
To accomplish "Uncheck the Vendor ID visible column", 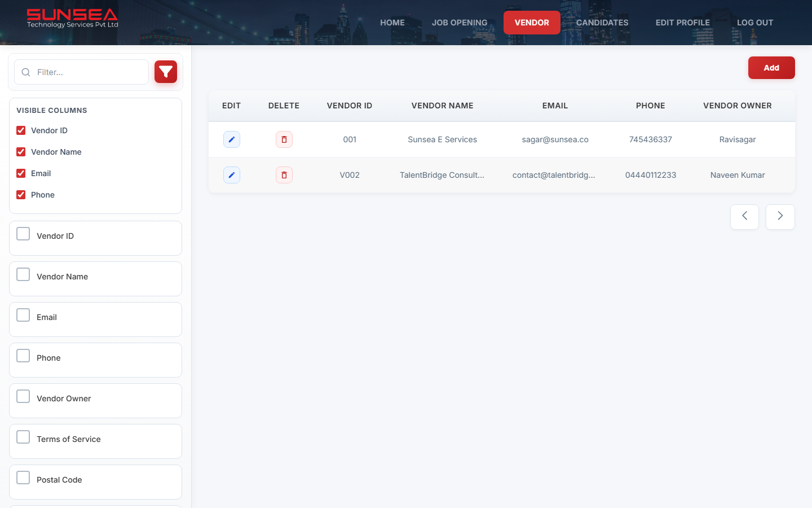I will click(20, 130).
